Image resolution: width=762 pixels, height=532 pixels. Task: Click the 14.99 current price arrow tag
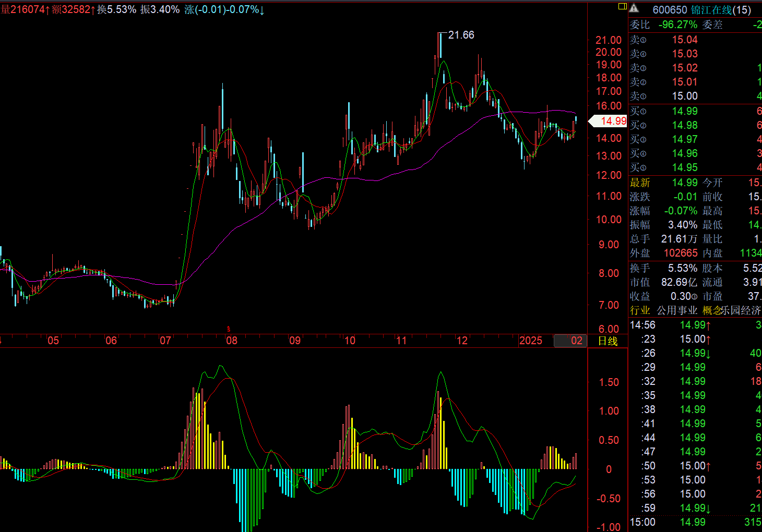pyautogui.click(x=608, y=121)
